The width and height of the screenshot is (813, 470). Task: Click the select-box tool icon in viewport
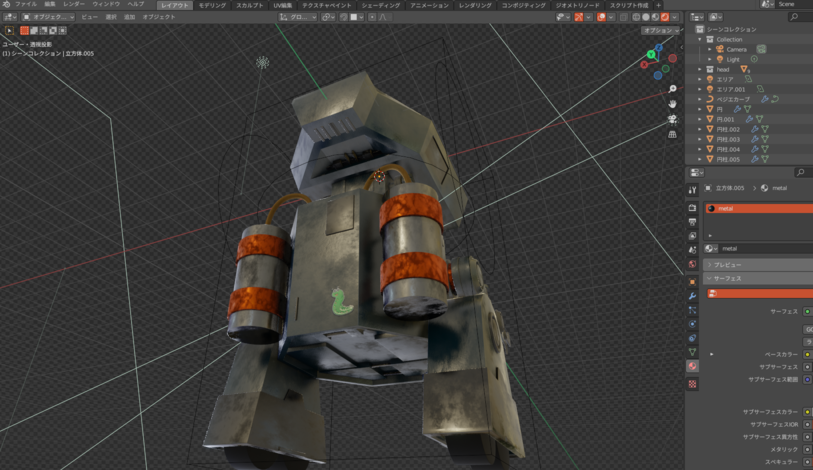(10, 31)
